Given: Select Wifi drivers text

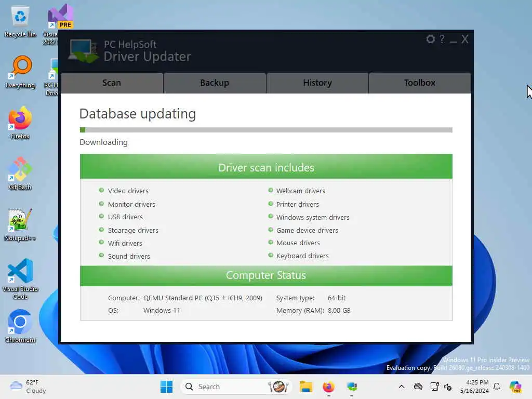Looking at the screenshot, I should point(125,243).
